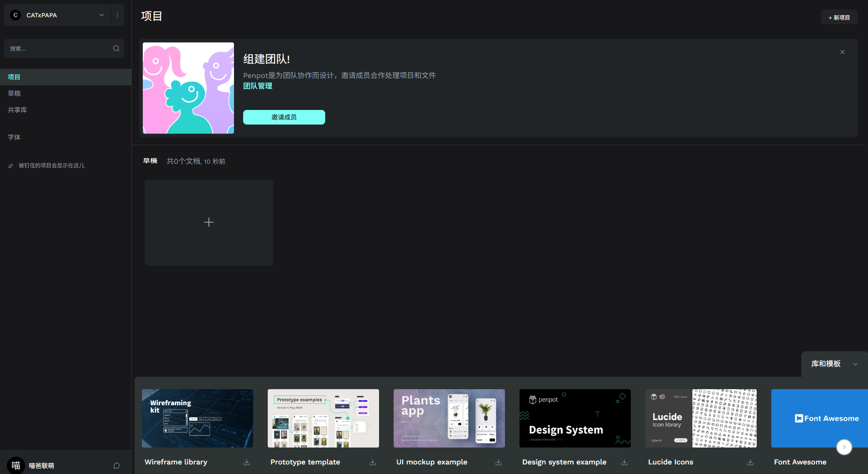Click the team illustration image in banner
This screenshot has height=474, width=868.
[x=188, y=88]
